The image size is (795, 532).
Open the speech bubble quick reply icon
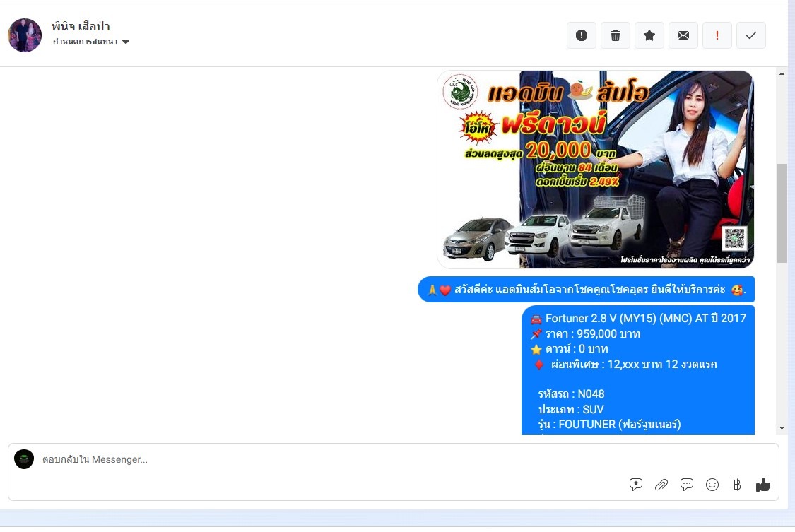[x=686, y=485]
